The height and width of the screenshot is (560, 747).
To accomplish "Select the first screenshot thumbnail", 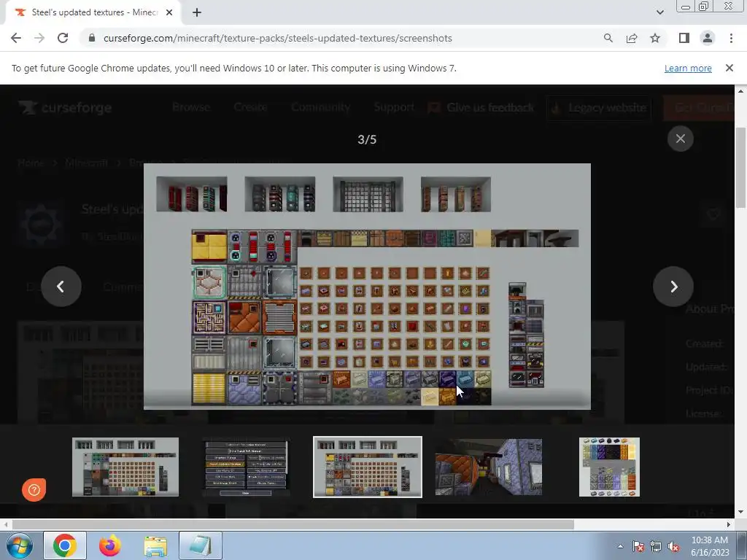I will [x=125, y=467].
